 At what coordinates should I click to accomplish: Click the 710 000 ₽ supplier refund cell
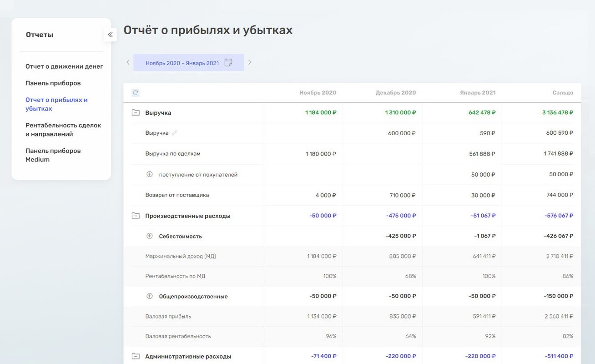click(402, 195)
